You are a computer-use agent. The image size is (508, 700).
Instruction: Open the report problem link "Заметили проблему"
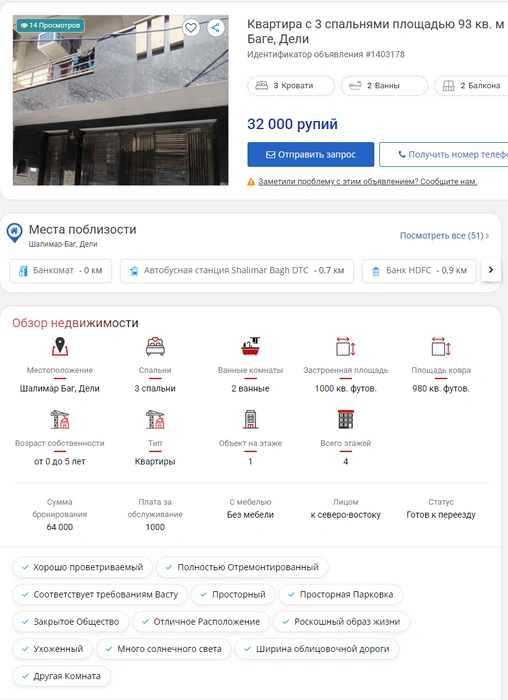367,182
